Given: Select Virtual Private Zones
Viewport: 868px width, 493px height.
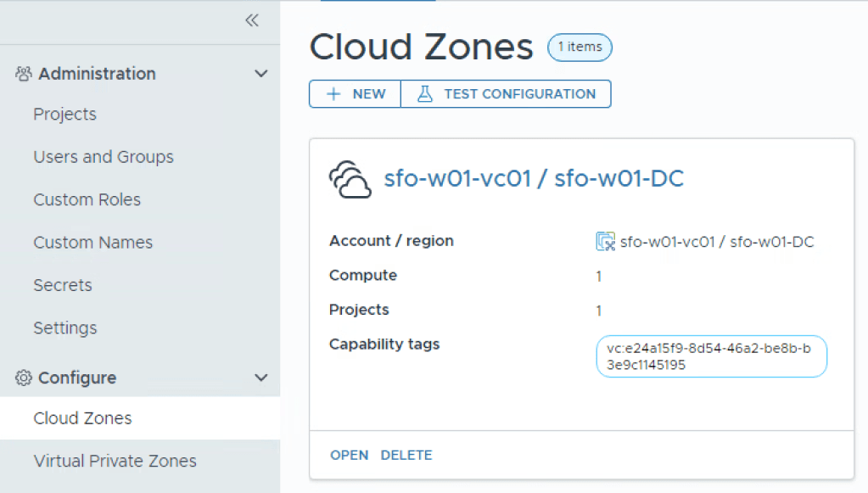Looking at the screenshot, I should (x=115, y=462).
